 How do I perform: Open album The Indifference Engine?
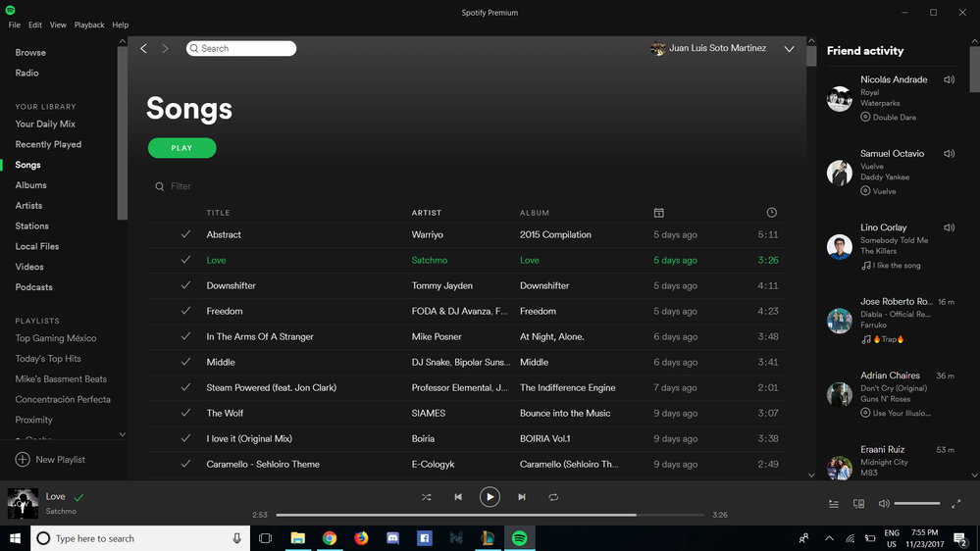coord(568,388)
